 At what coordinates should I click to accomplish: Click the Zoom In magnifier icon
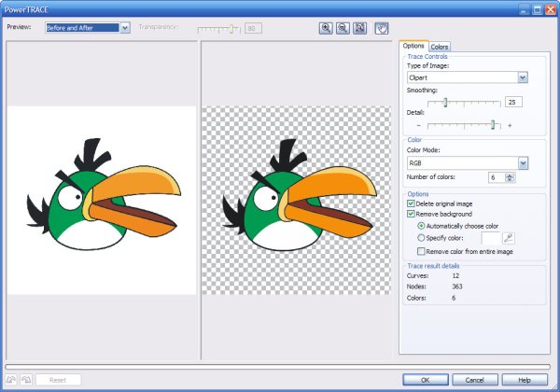tap(326, 28)
